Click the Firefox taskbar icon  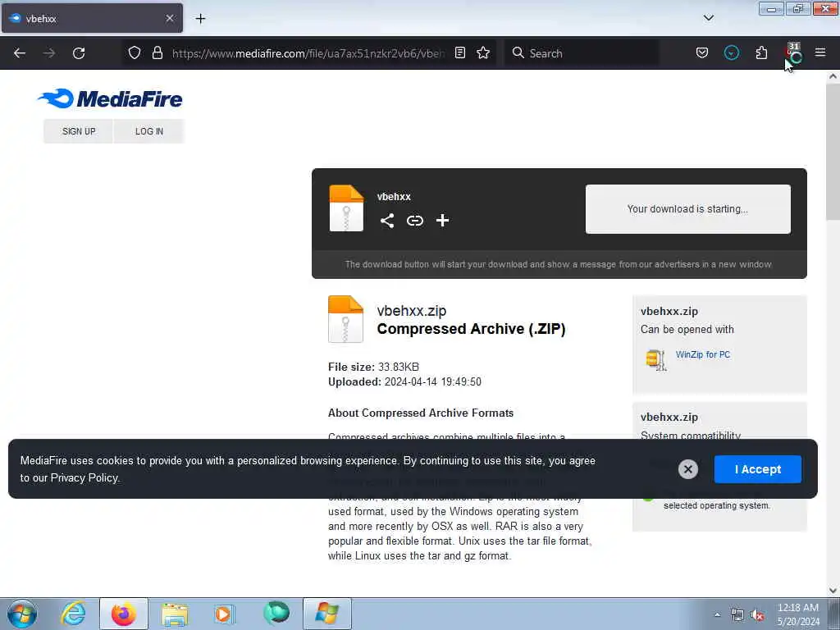123,614
